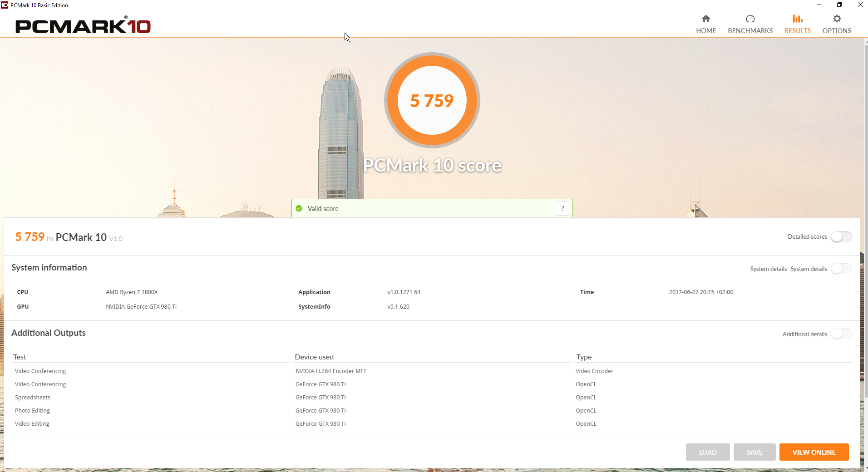Screen dimensions: 868x472
Task: Click the OpenCL type in Spreadsheets row
Action: click(x=586, y=398)
